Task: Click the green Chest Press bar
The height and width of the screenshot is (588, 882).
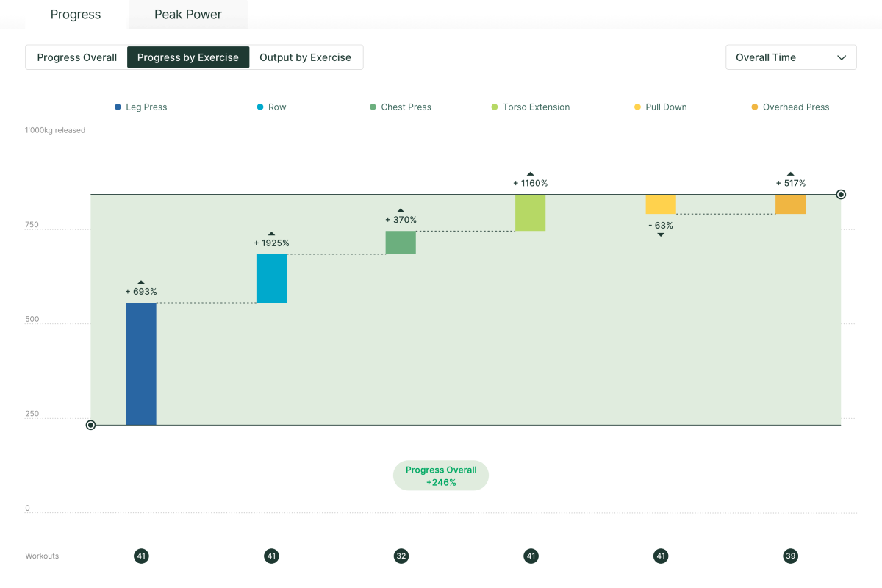Action: 401,243
